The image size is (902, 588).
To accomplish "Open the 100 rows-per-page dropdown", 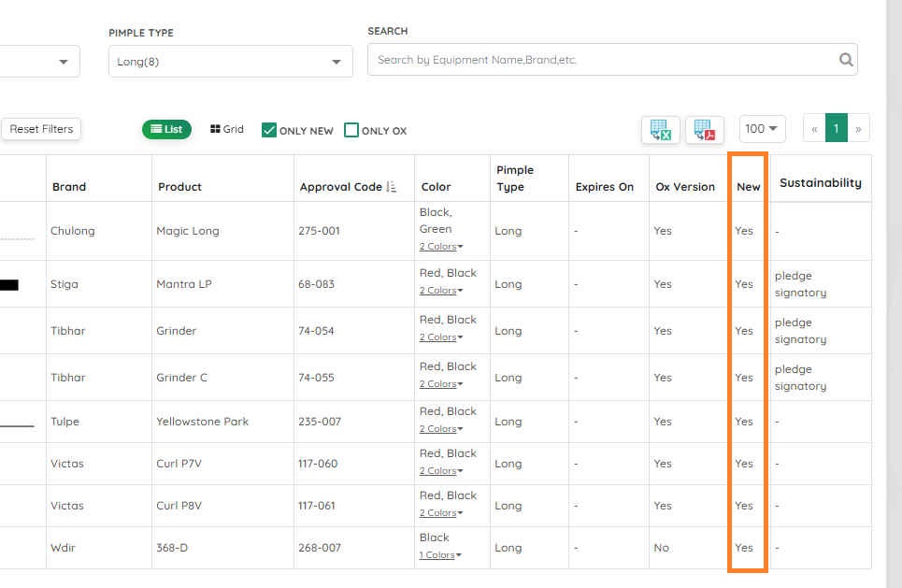I will 762,129.
